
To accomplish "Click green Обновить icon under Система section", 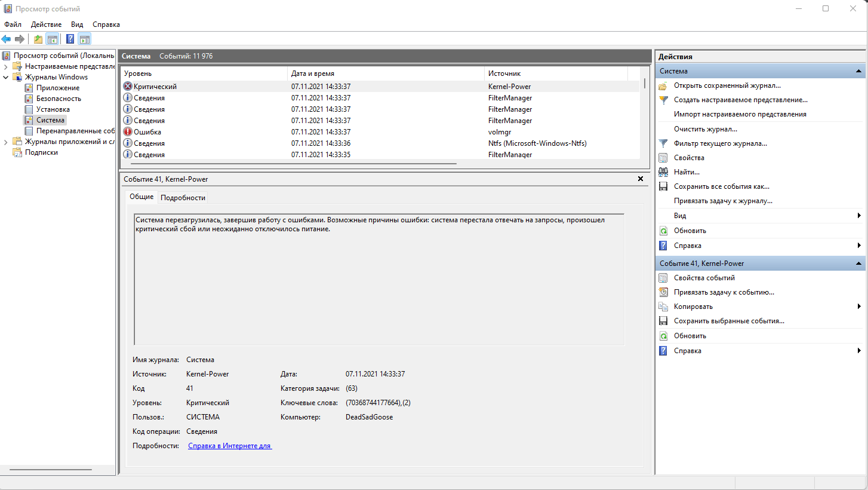I will (663, 231).
